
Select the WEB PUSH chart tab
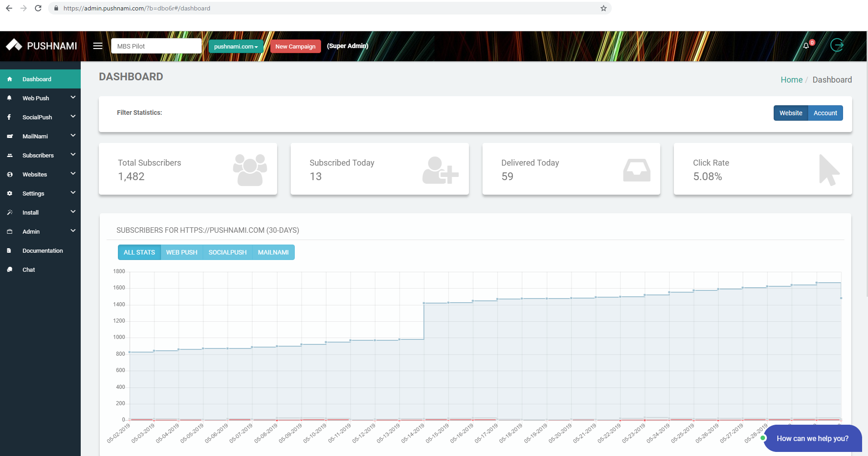pos(181,252)
